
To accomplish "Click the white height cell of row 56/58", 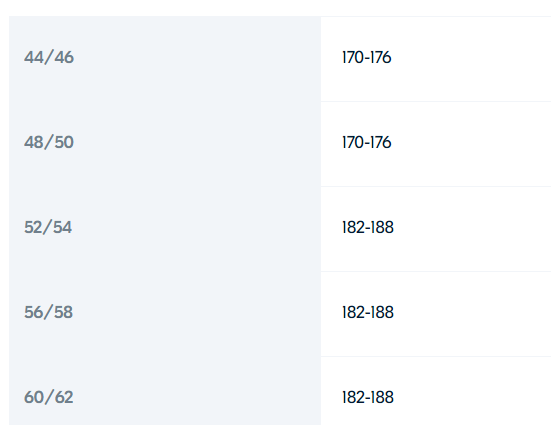I will pyautogui.click(x=436, y=314).
